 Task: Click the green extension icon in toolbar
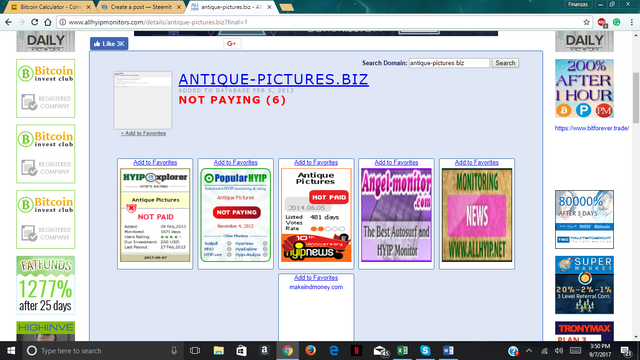[617, 22]
